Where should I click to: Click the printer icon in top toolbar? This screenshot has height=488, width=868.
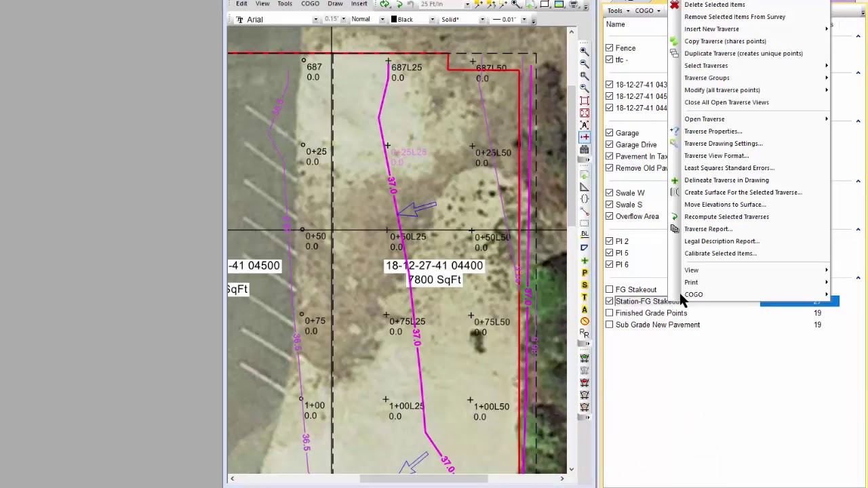[x=574, y=4]
